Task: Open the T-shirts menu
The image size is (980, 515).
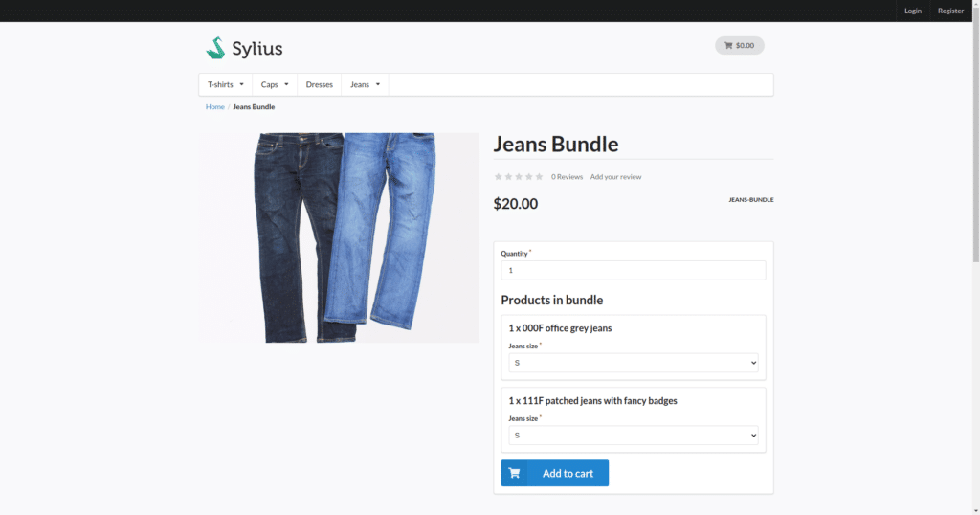Action: click(x=226, y=84)
